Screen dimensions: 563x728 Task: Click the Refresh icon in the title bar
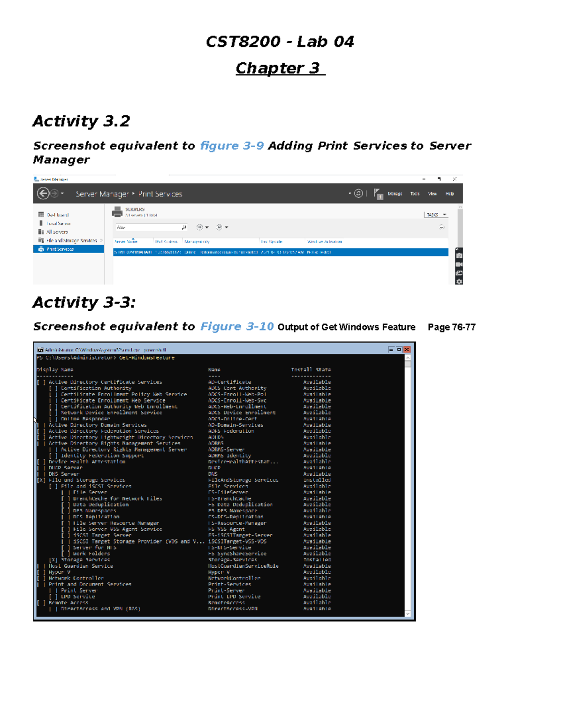point(358,194)
